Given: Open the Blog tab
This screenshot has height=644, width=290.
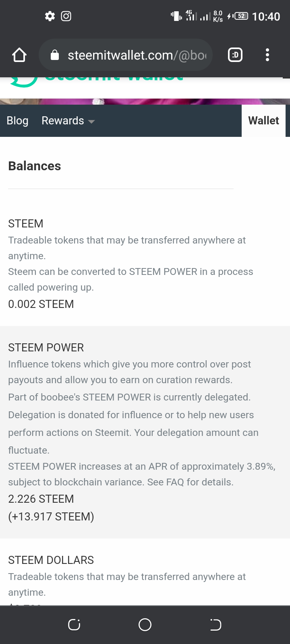Looking at the screenshot, I should click(17, 121).
